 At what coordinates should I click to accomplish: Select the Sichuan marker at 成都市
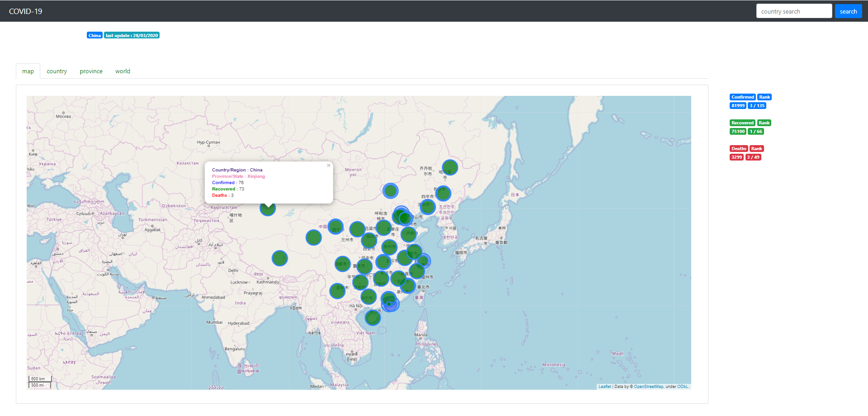(x=343, y=264)
